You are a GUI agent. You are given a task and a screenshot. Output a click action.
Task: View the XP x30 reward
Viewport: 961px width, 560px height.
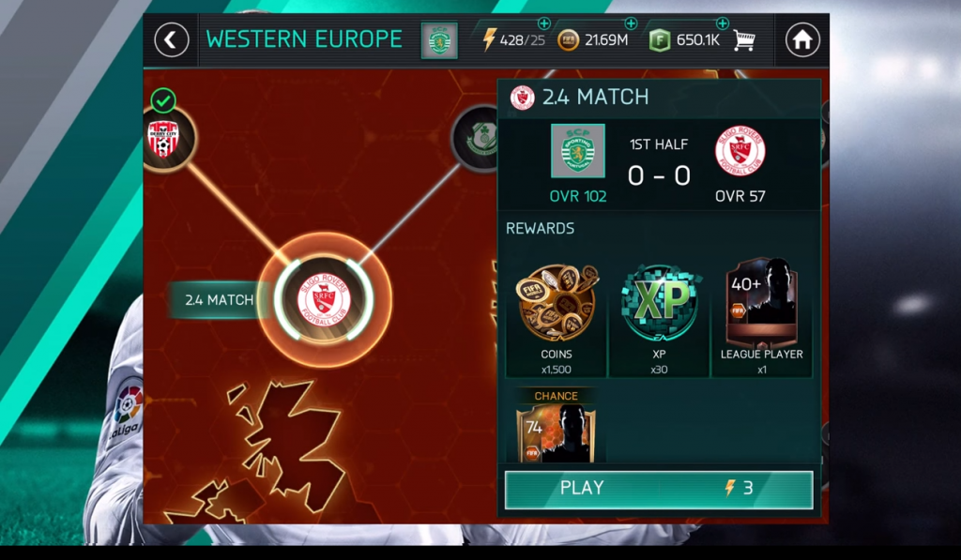(659, 317)
